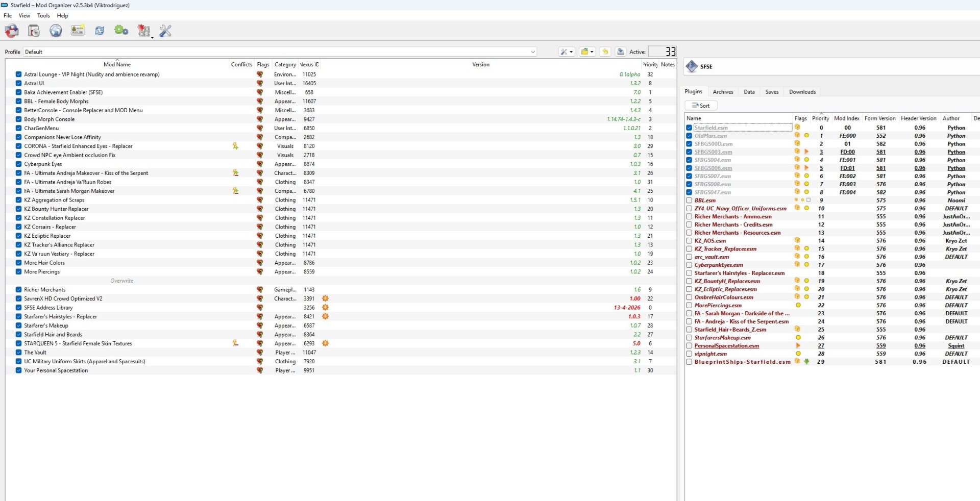Open settings wrench and screwdriver icon
Viewport: 980px width, 501px height.
[x=165, y=31]
